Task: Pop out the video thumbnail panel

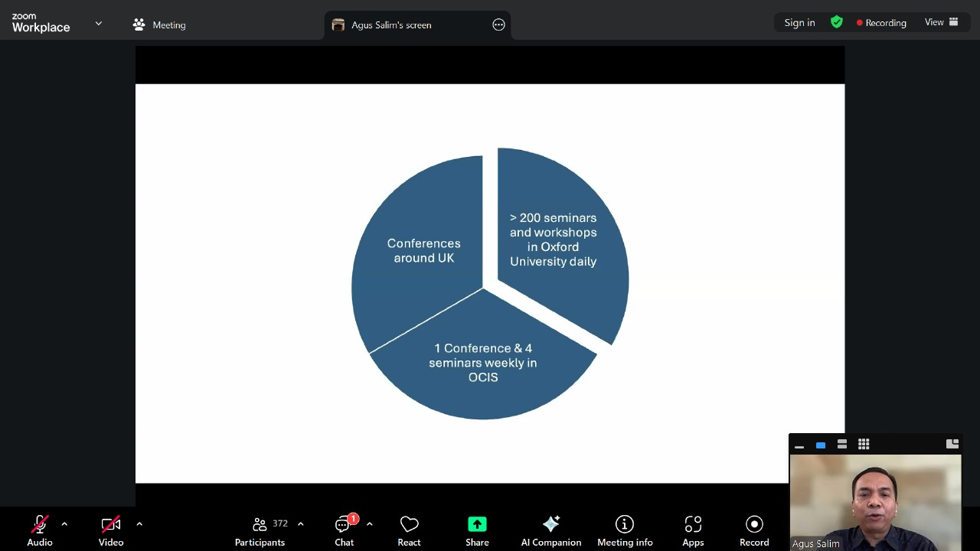Action: [952, 444]
